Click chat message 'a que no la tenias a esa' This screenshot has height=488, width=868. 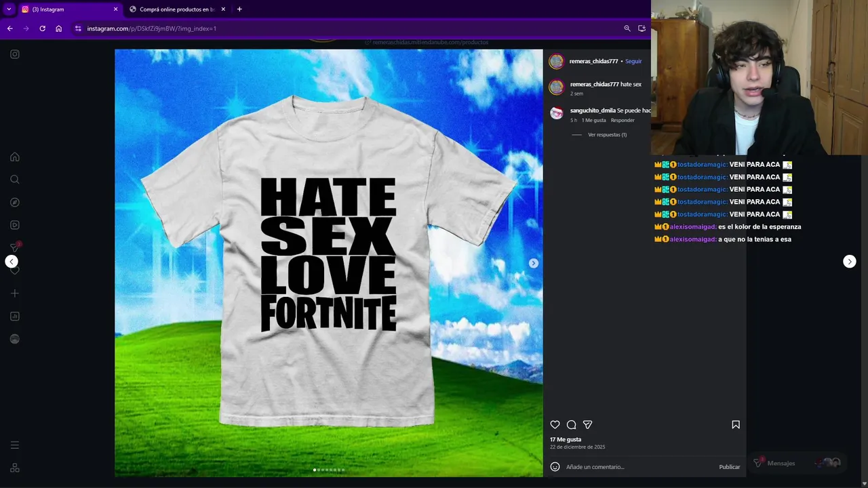755,239
